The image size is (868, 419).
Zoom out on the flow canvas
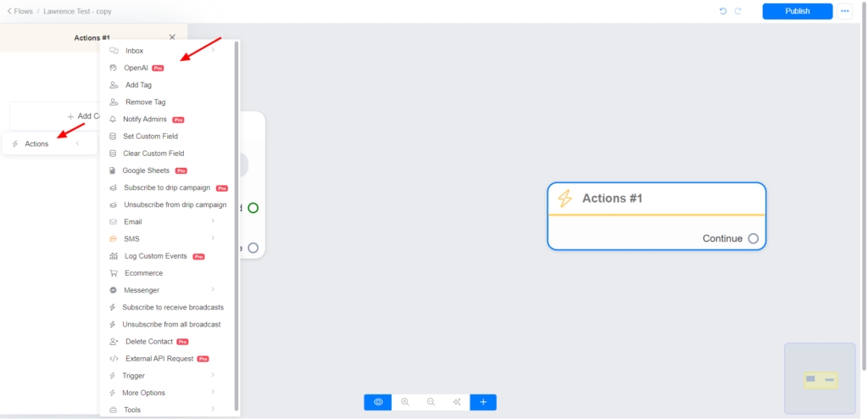tap(431, 402)
